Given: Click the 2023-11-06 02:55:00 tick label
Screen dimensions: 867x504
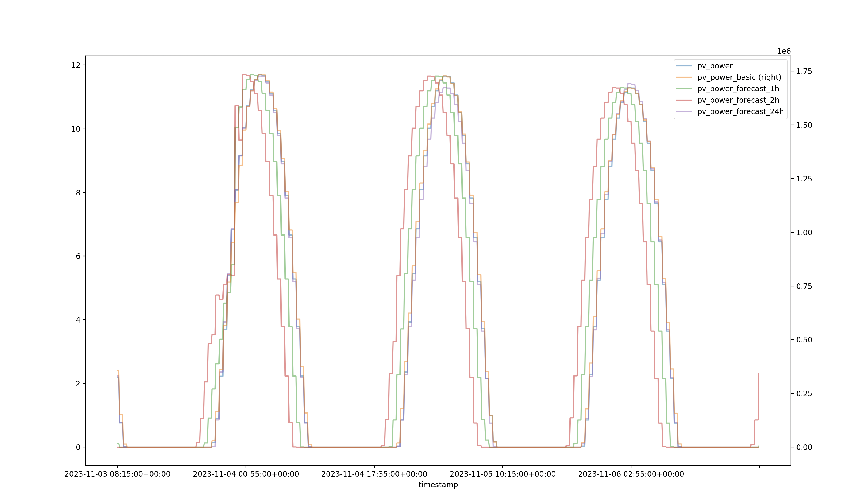Looking at the screenshot, I should coord(631,474).
